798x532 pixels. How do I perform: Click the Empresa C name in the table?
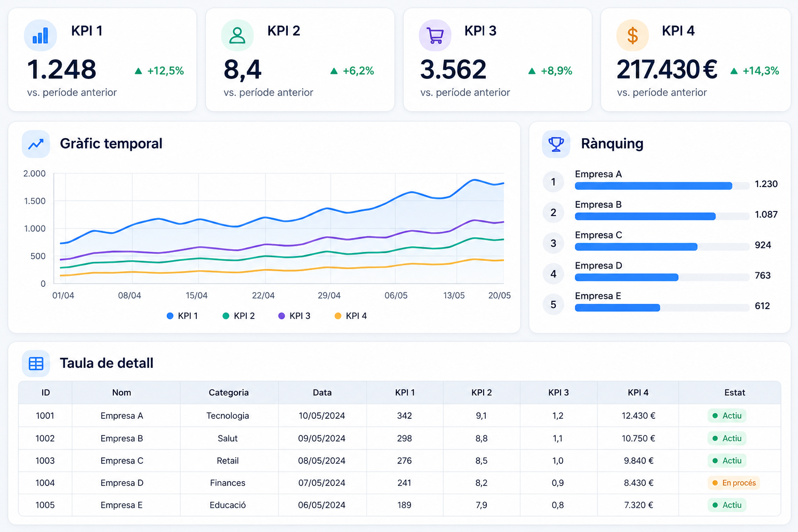click(x=122, y=461)
